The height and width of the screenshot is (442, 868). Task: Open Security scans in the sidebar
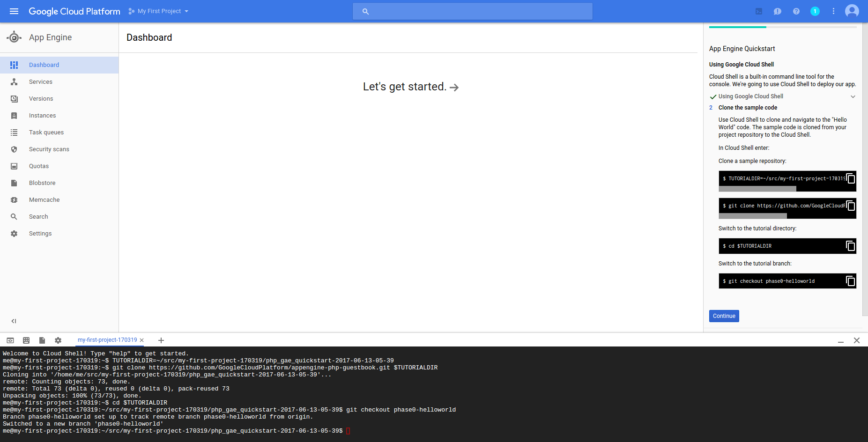pyautogui.click(x=59, y=149)
